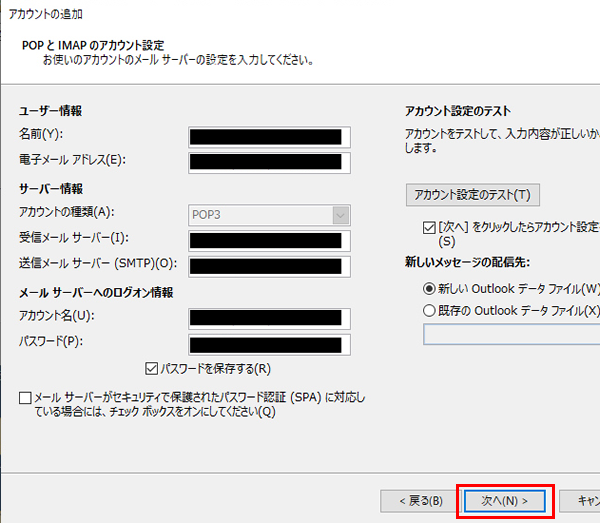Click the サーバー情報 section label
Viewport: 600px width, 523px height.
(50, 188)
